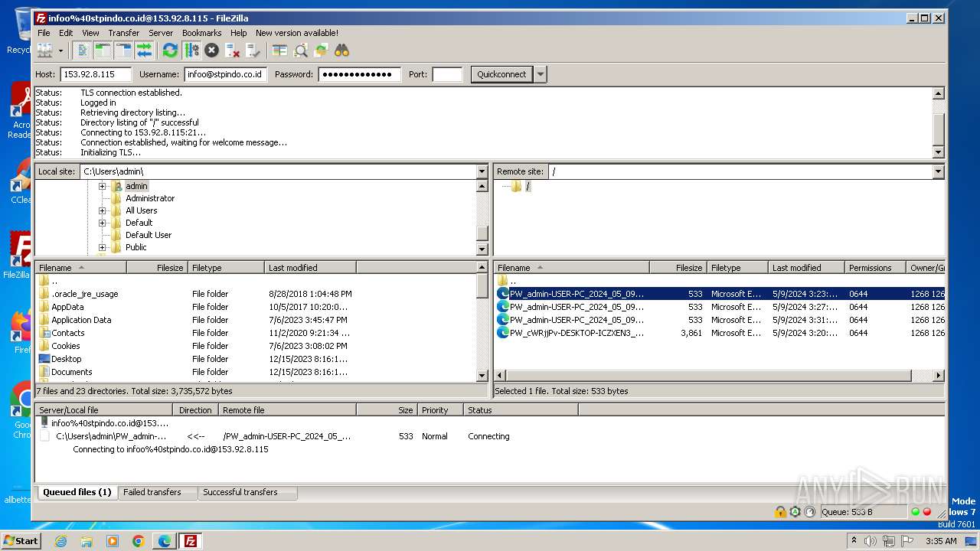The image size is (980, 551).
Task: Disconnect from the current server
Action: [x=233, y=51]
